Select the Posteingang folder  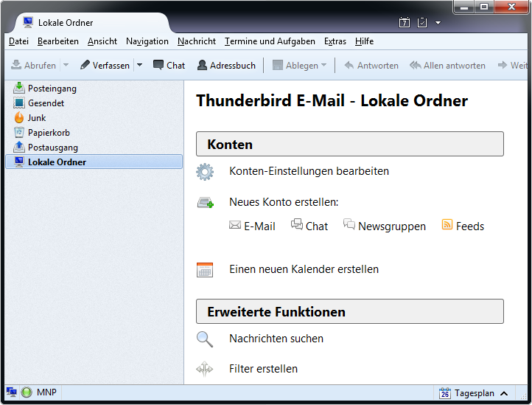(52, 89)
